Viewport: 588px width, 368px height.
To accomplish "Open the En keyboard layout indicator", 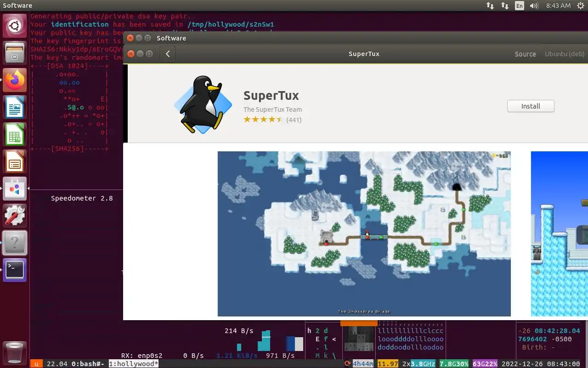I will point(519,6).
